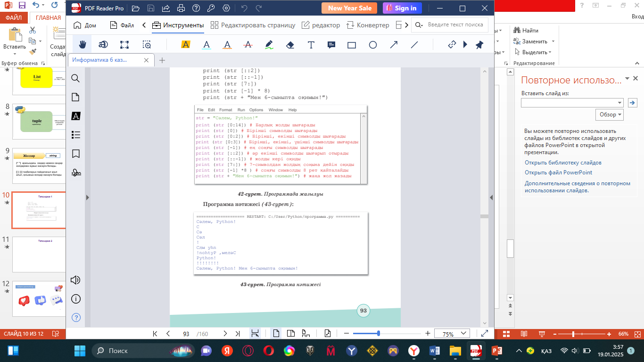The width and height of the screenshot is (644, 362).
Task: Open the Конвертер tab
Action: (x=368, y=25)
